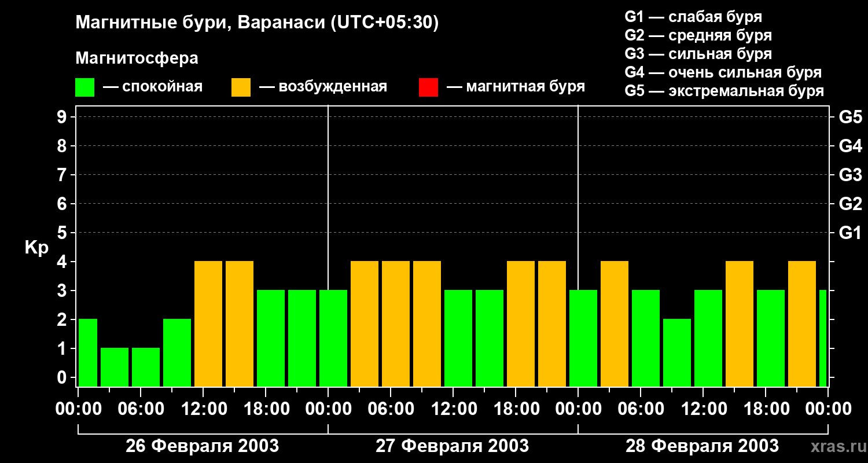The height and width of the screenshot is (463, 868).
Task: Click the 18:00 time label for 27 February
Action: click(516, 409)
